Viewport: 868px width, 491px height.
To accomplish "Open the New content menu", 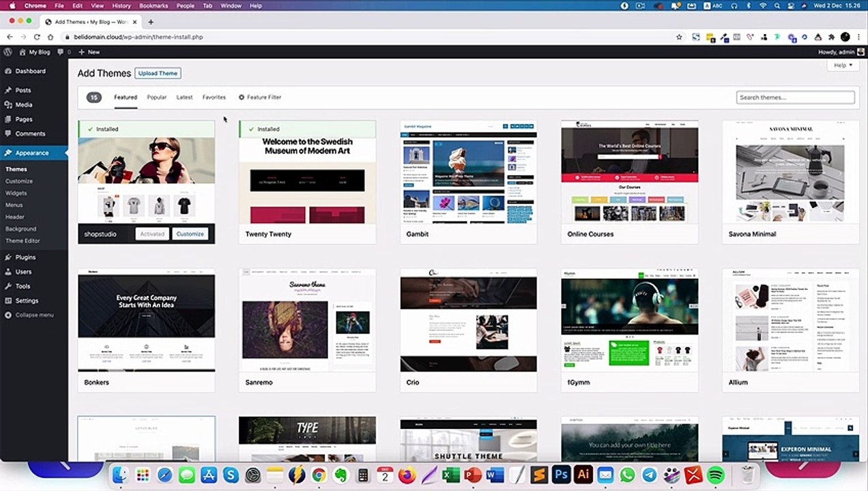I will click(x=89, y=52).
